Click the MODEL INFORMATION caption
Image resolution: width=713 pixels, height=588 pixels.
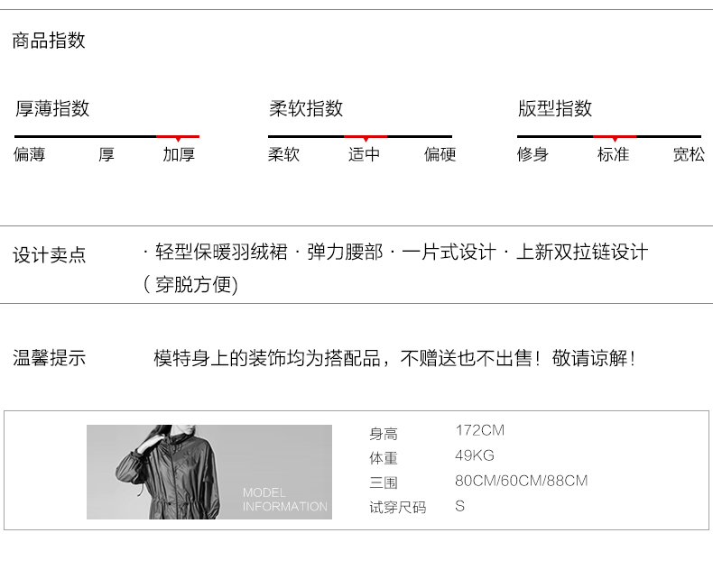pos(285,500)
